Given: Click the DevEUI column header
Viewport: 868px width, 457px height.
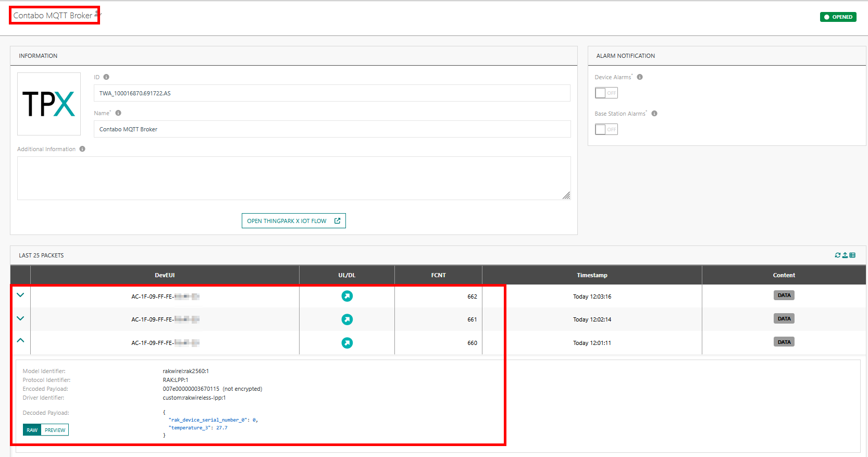Looking at the screenshot, I should pyautogui.click(x=165, y=275).
